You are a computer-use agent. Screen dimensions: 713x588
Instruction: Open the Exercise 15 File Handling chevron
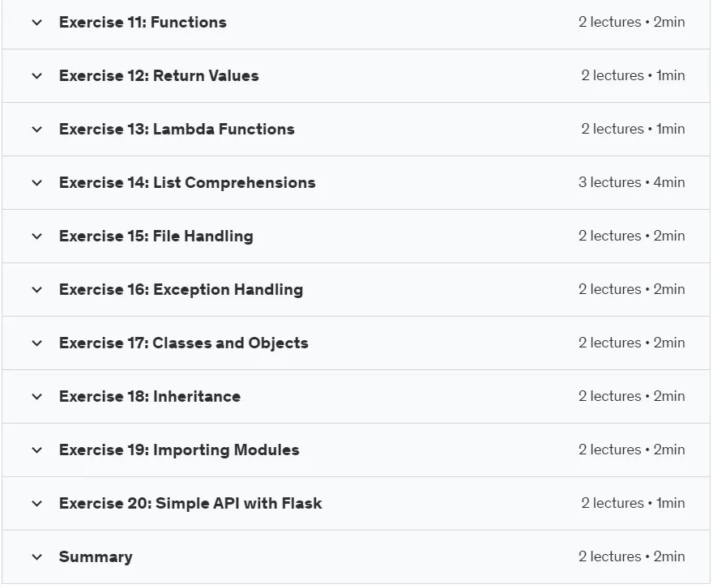36,236
